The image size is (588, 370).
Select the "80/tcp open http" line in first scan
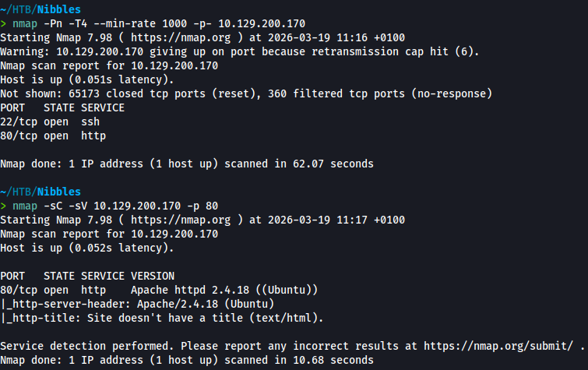point(53,136)
